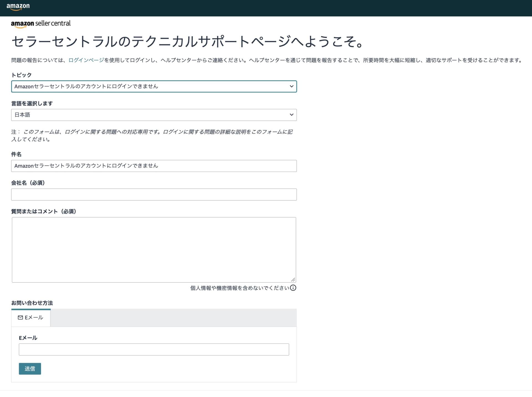
Task: Select the Eメール contact tab
Action: [x=31, y=317]
